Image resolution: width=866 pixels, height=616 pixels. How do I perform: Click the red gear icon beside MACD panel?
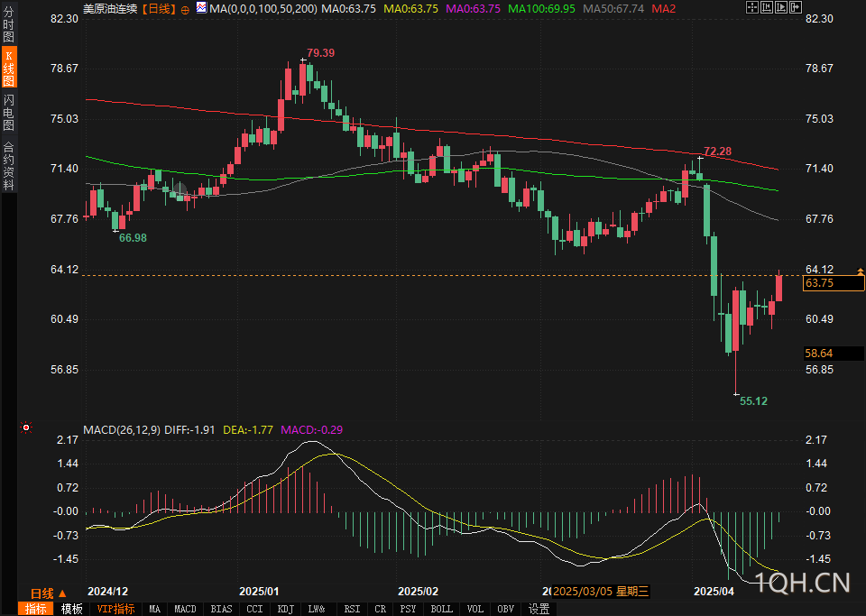[x=26, y=428]
